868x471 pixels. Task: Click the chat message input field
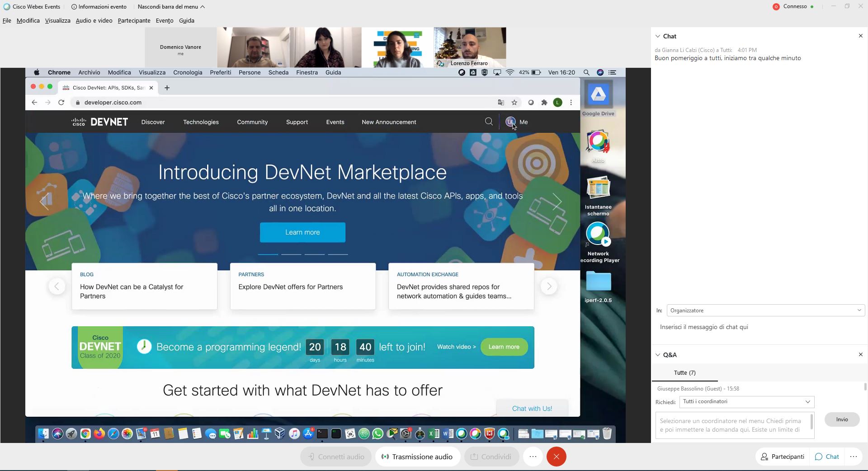(x=759, y=327)
